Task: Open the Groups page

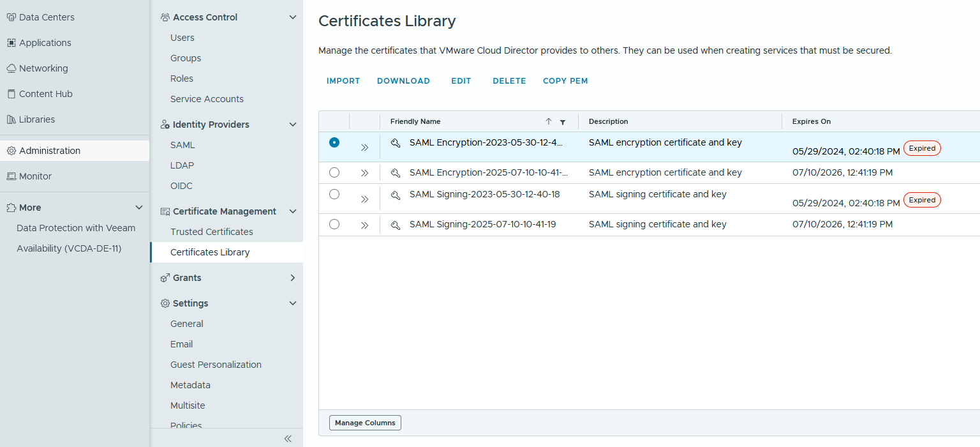Action: (x=186, y=58)
